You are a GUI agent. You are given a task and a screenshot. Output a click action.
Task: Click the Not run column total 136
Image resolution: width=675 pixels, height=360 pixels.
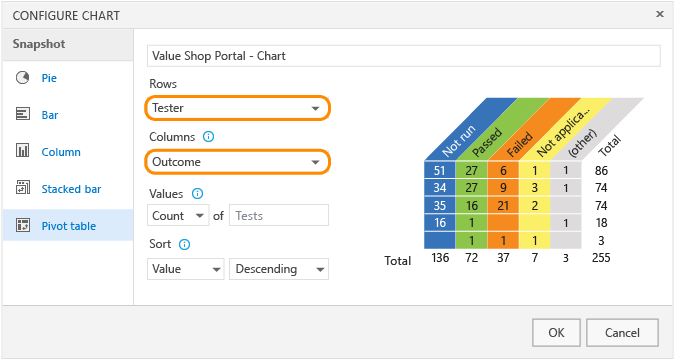click(x=440, y=258)
